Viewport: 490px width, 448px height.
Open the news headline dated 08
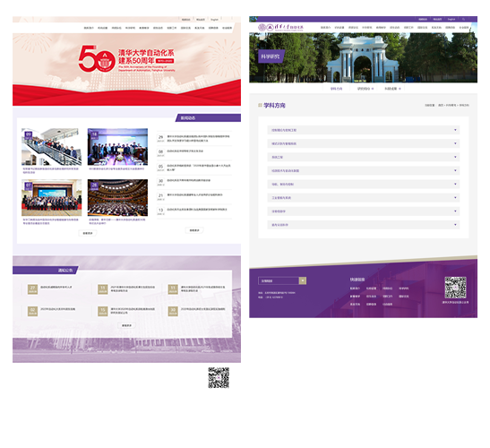pyautogui.click(x=185, y=151)
